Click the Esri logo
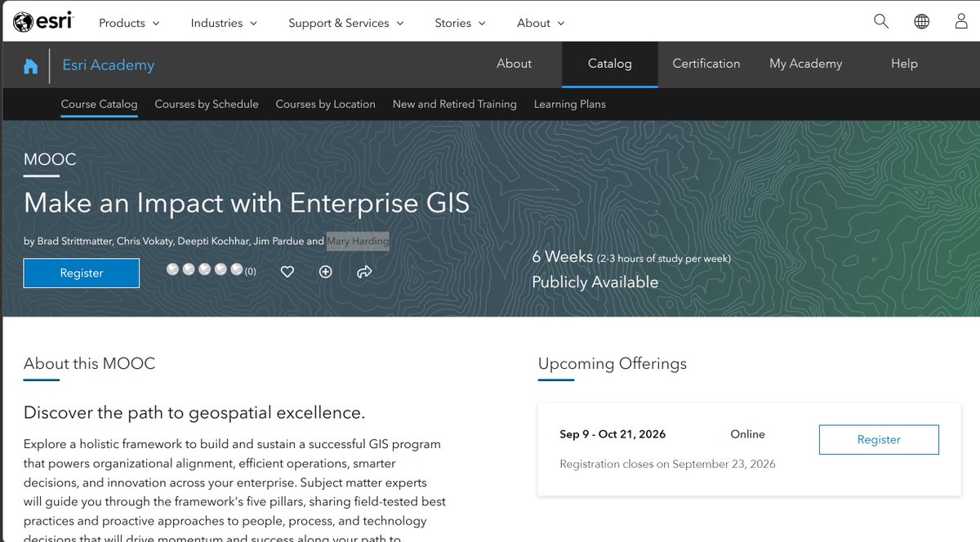Image resolution: width=980 pixels, height=542 pixels. click(43, 22)
